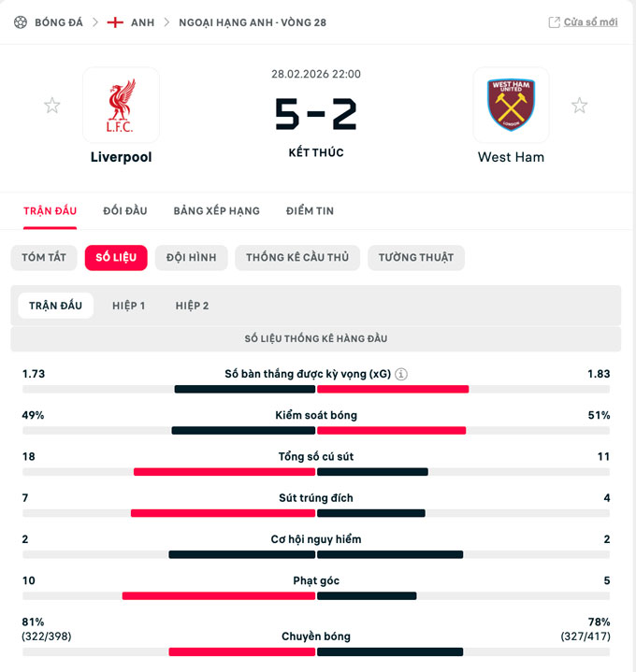Favorite West Ham with the star icon

[x=579, y=106]
